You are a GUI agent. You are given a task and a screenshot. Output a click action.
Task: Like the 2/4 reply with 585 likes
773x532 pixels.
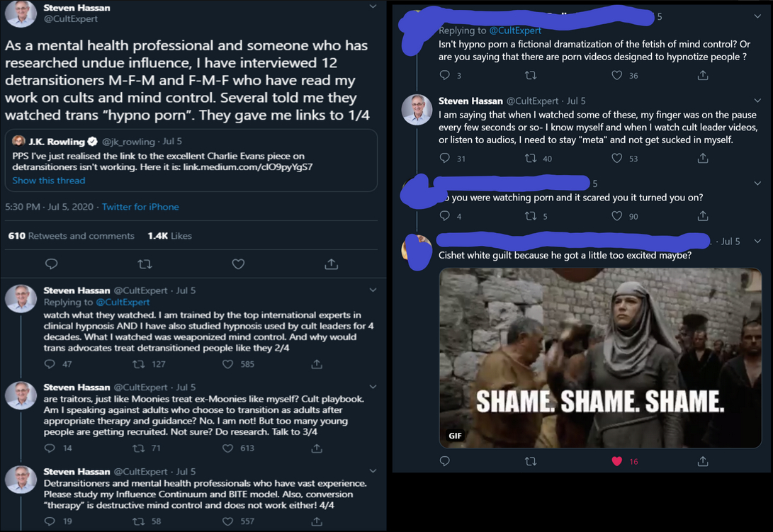[227, 364]
